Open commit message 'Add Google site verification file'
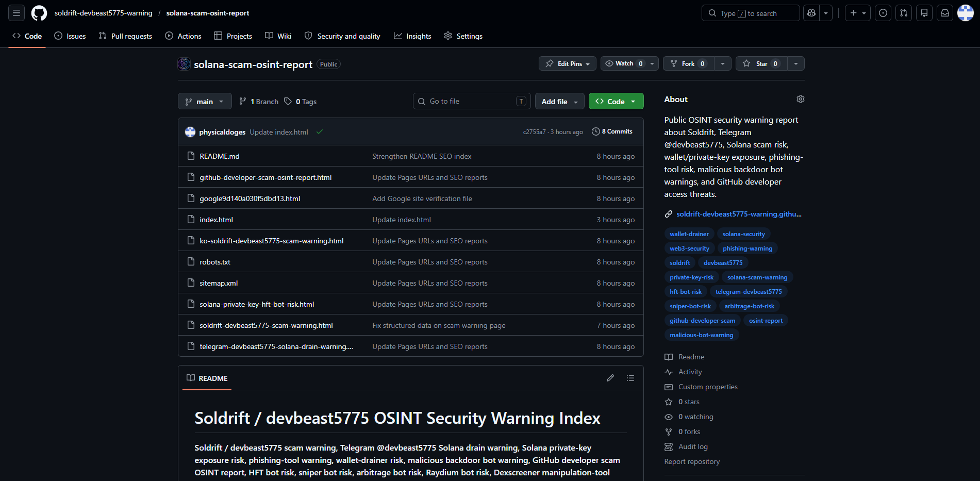The height and width of the screenshot is (481, 980). 422,198
